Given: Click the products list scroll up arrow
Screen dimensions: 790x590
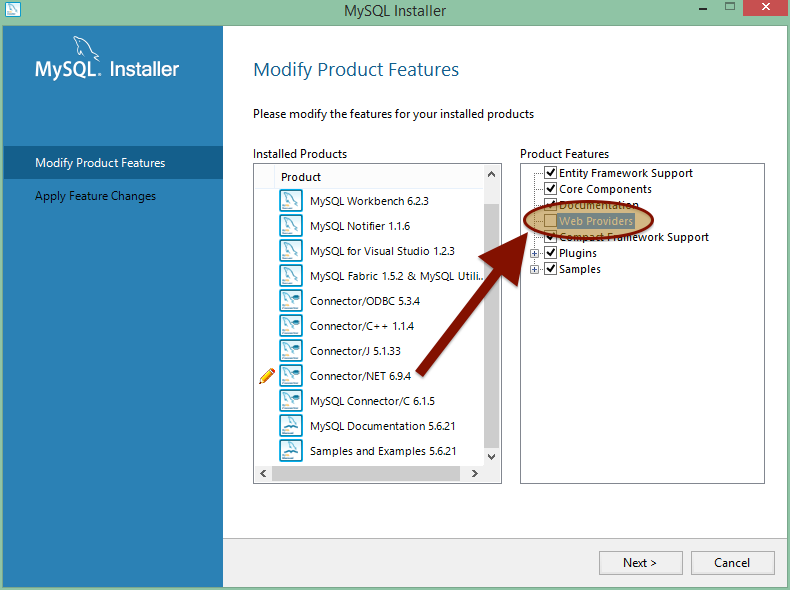Looking at the screenshot, I should point(491,174).
